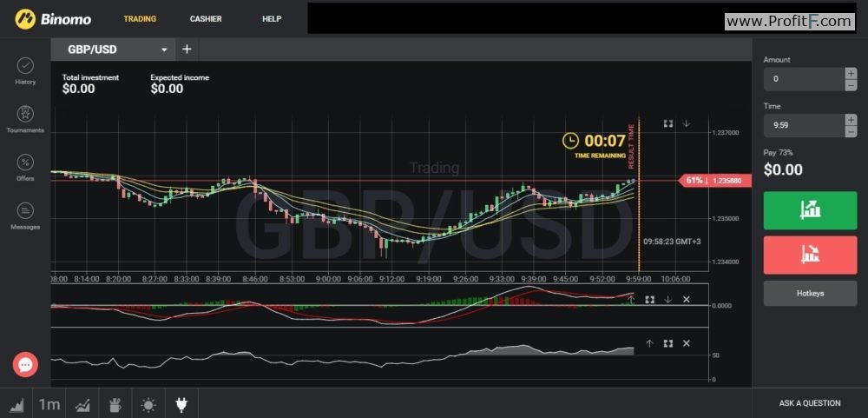Change the 1m chart timeframe
The image size is (868, 418).
[x=49, y=405]
